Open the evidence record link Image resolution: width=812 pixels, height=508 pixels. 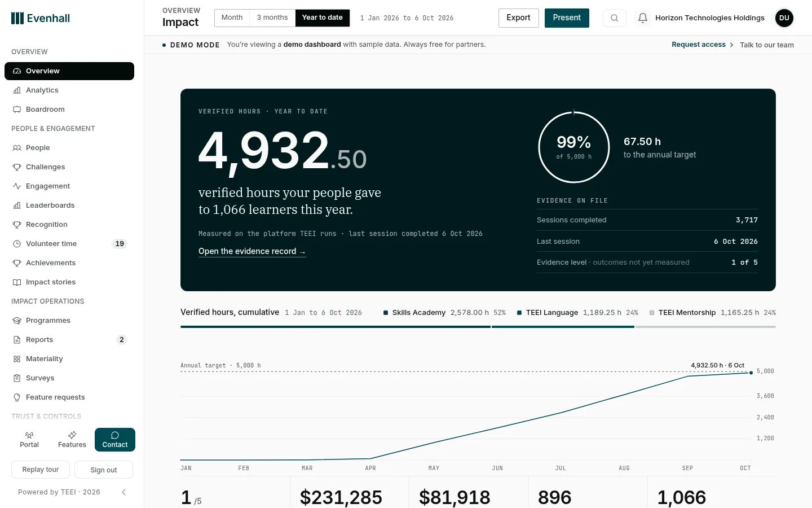coord(252,252)
